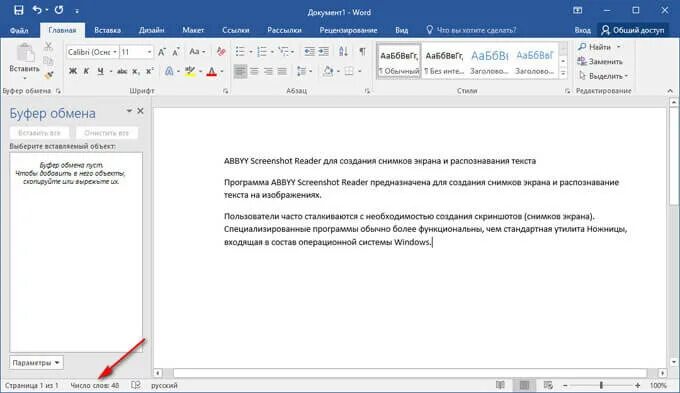Viewport: 680px width, 393px height.
Task: Expand the Параметры dropdown in clipboard pane
Action: click(36, 363)
